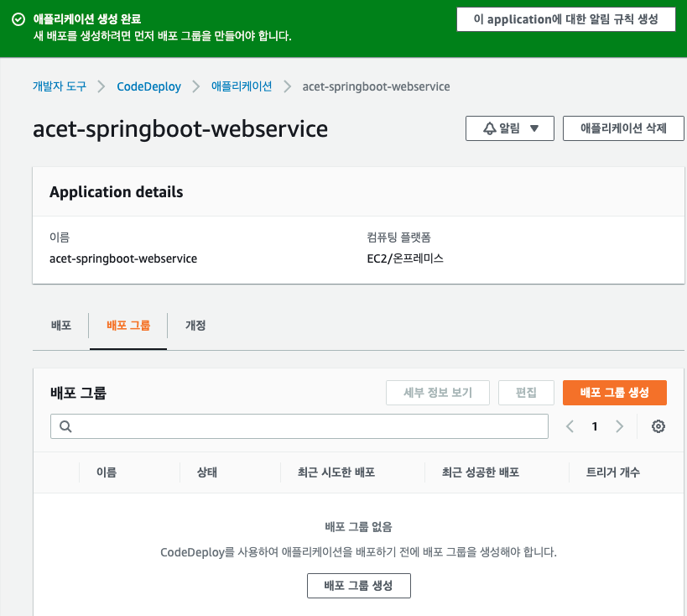Go to the next page arrow

pyautogui.click(x=620, y=426)
